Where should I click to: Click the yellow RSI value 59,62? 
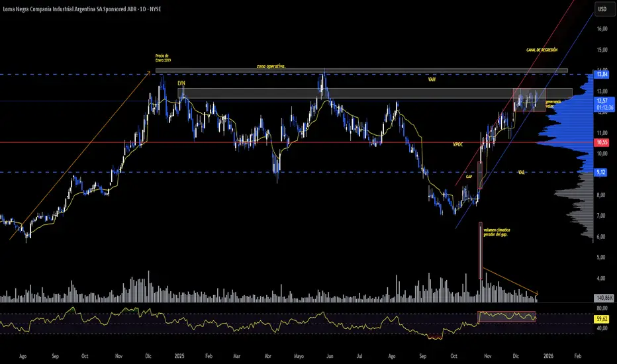tap(602, 319)
